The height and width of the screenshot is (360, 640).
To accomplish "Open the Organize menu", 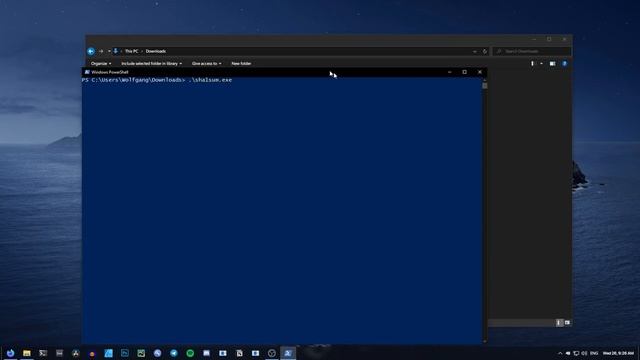I will click(x=101, y=64).
